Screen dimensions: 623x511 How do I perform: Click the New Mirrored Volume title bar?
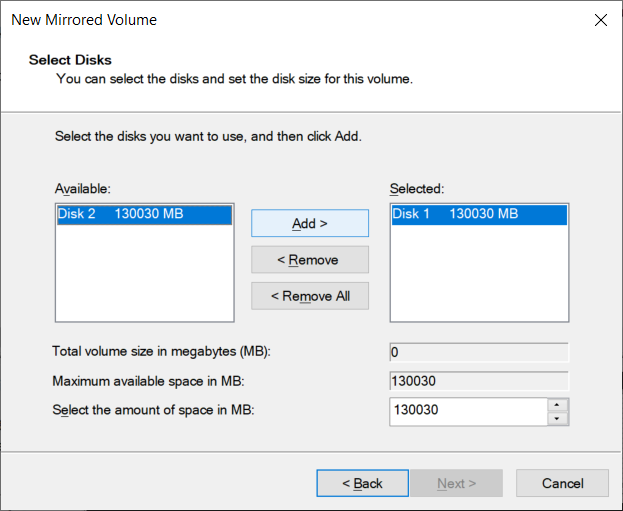click(278, 20)
